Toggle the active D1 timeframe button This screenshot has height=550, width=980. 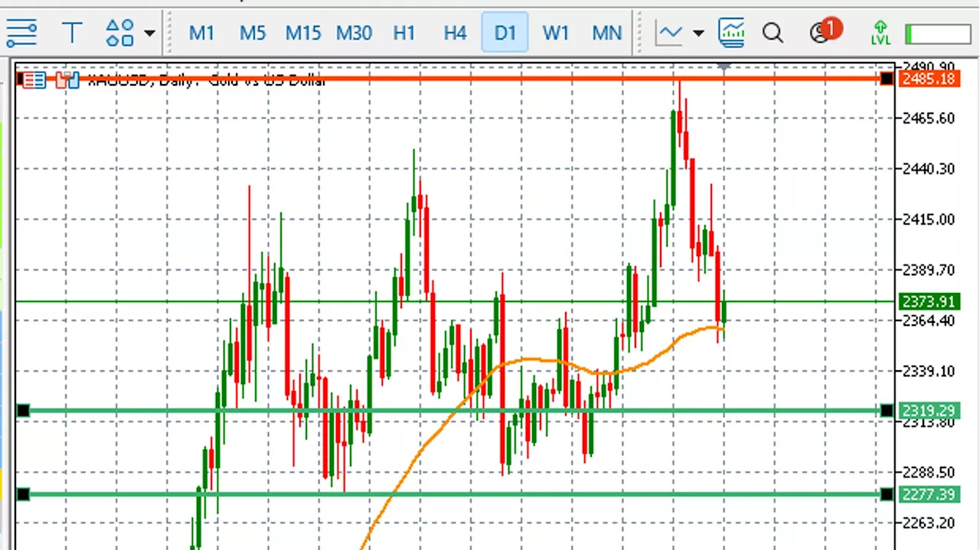point(505,33)
